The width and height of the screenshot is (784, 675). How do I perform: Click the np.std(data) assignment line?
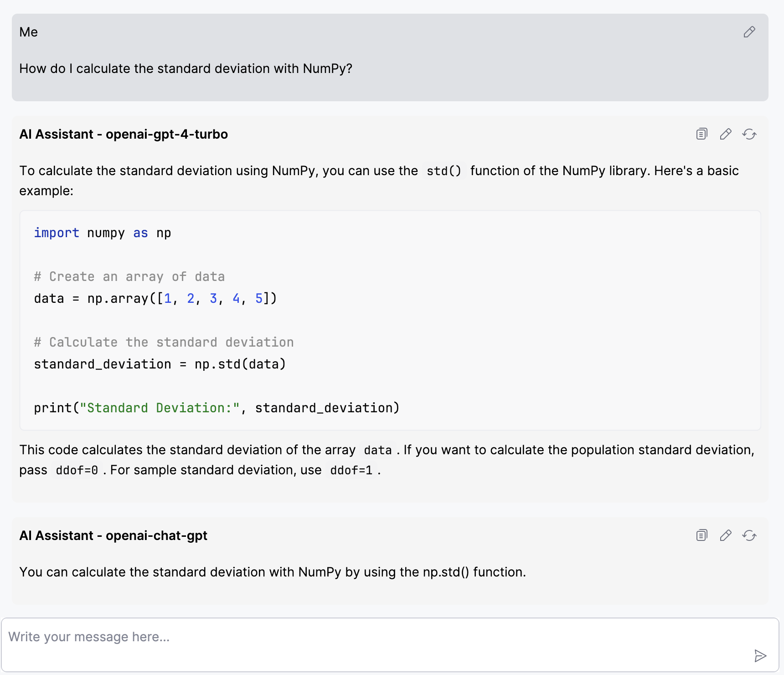tap(160, 364)
